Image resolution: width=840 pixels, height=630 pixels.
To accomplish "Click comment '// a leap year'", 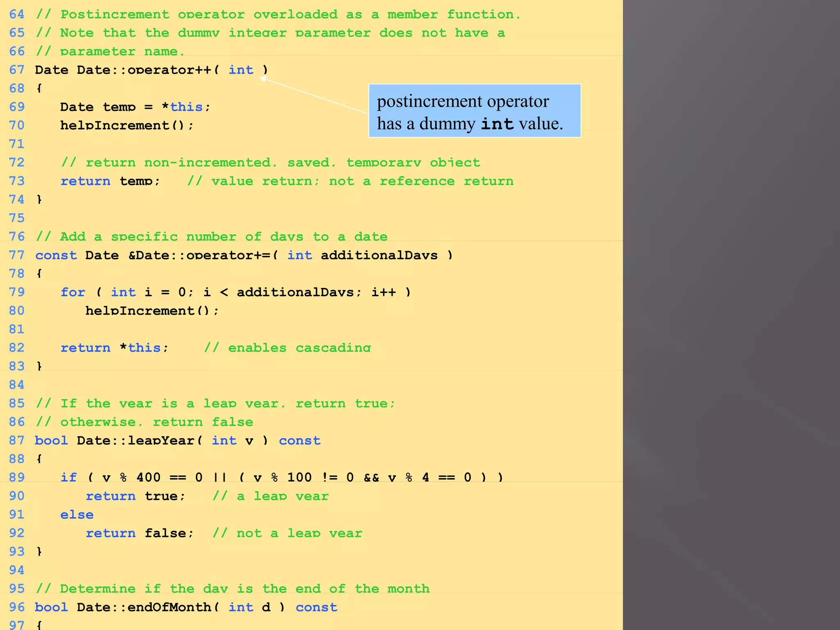I will 270,496.
